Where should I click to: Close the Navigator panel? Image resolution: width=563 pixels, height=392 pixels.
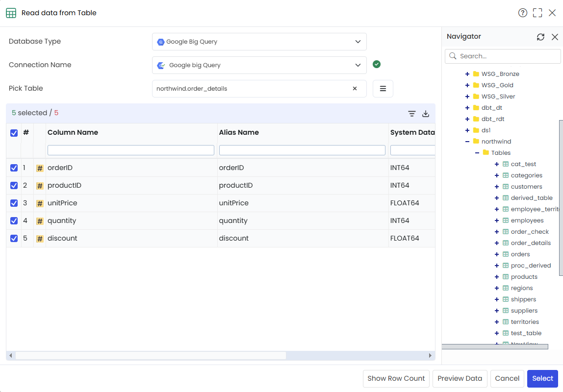click(x=555, y=37)
